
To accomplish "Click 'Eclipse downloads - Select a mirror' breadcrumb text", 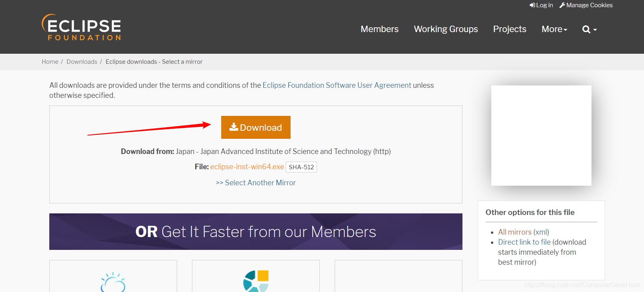I will point(154,62).
